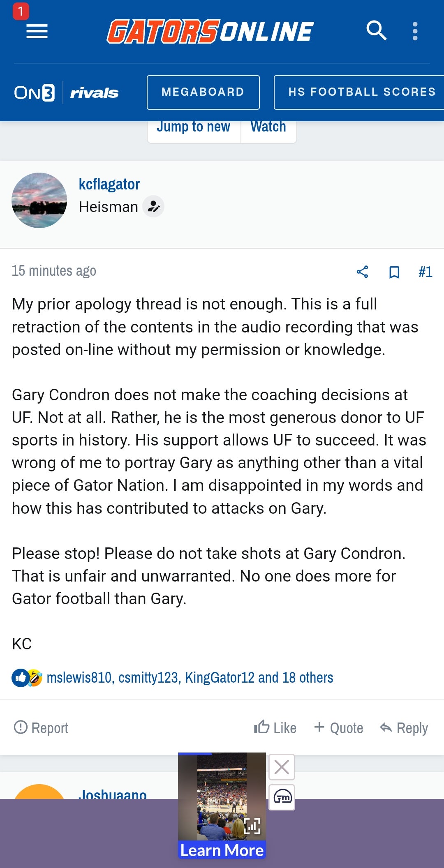Report this post
The height and width of the screenshot is (868, 444).
[41, 727]
